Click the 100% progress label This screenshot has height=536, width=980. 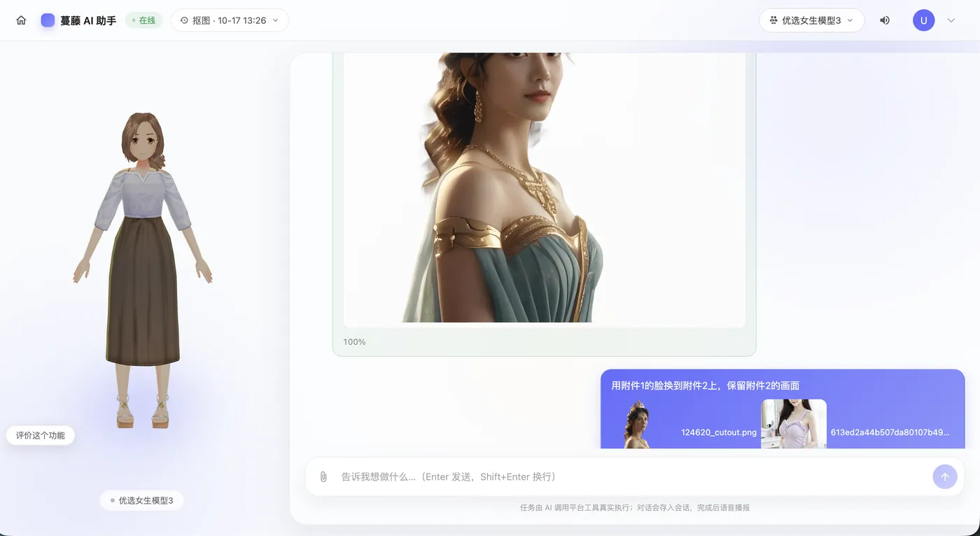click(354, 342)
